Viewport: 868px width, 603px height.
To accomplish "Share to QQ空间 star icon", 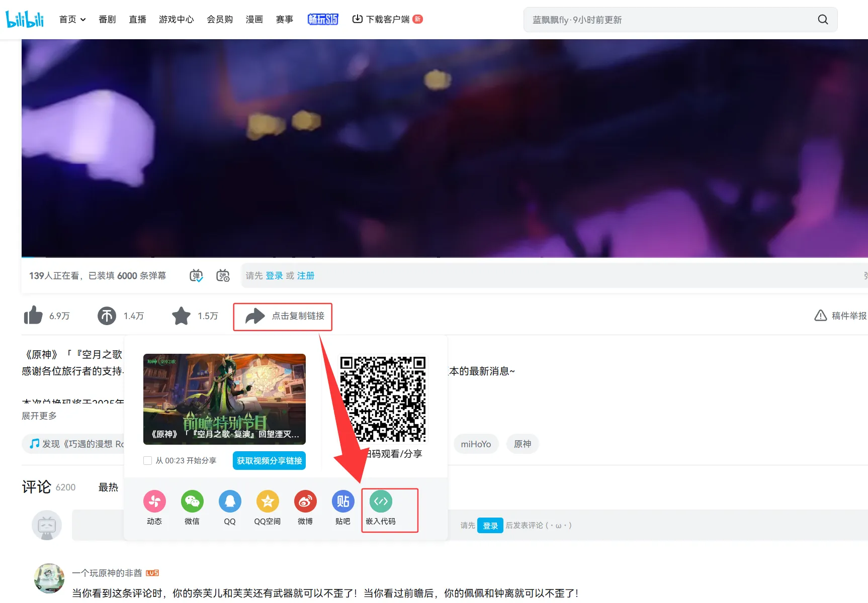I will [x=268, y=501].
